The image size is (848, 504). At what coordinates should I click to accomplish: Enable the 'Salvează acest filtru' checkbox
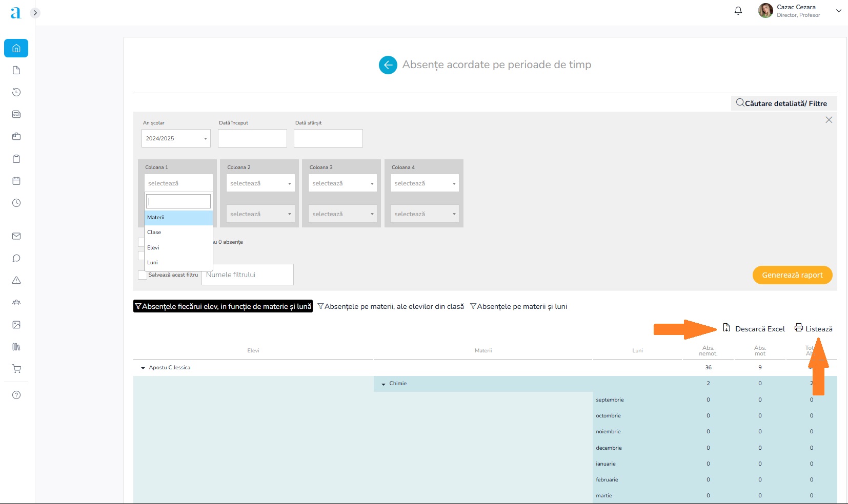coord(143,275)
